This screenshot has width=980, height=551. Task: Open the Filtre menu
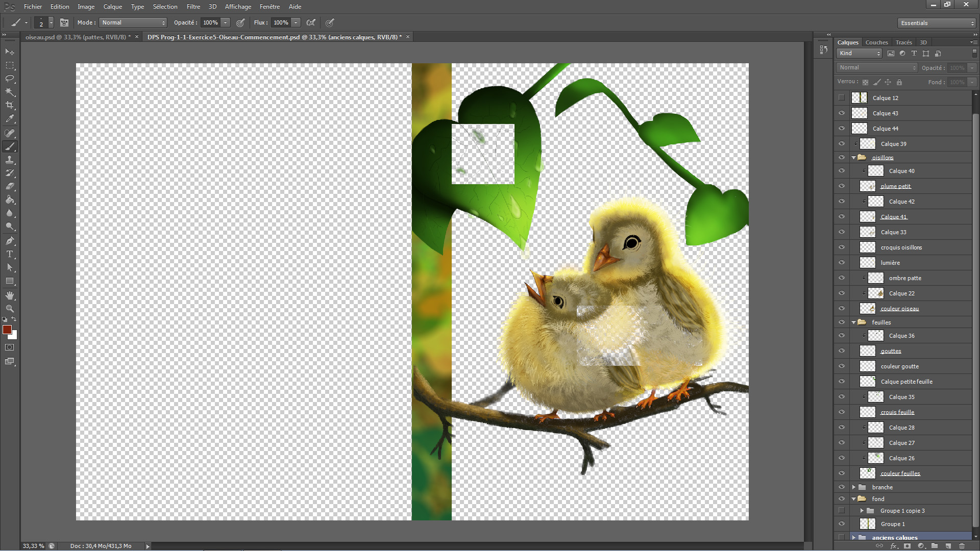coord(193,7)
